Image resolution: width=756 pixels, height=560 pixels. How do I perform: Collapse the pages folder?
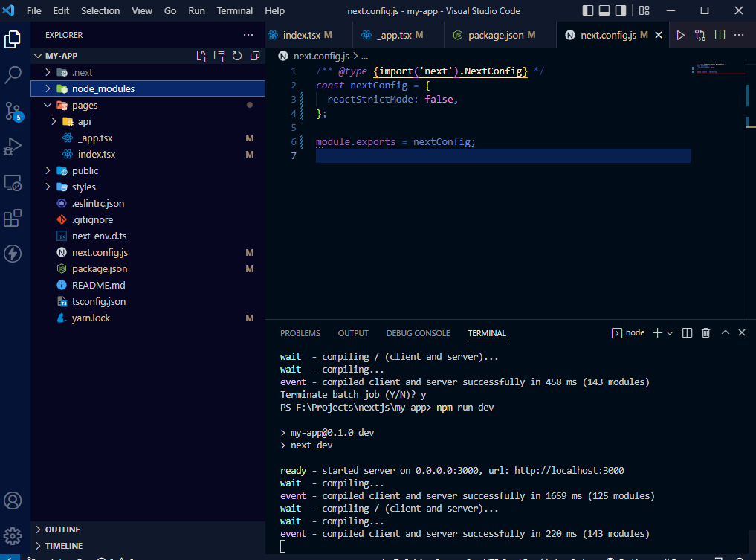[x=48, y=105]
